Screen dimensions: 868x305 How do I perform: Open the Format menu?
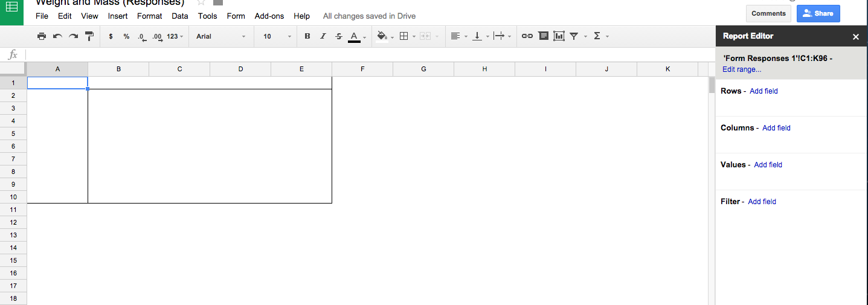150,16
